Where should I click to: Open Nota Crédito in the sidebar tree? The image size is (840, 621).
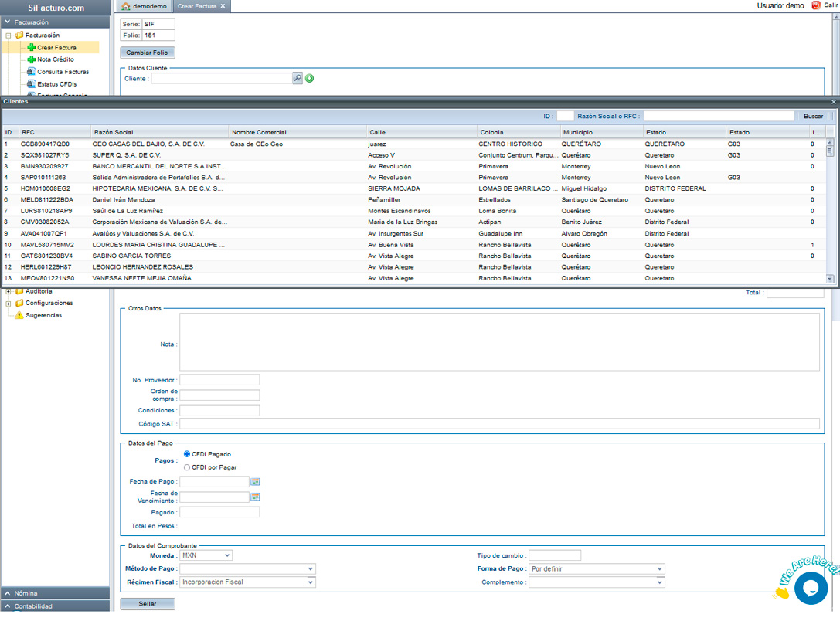click(56, 59)
